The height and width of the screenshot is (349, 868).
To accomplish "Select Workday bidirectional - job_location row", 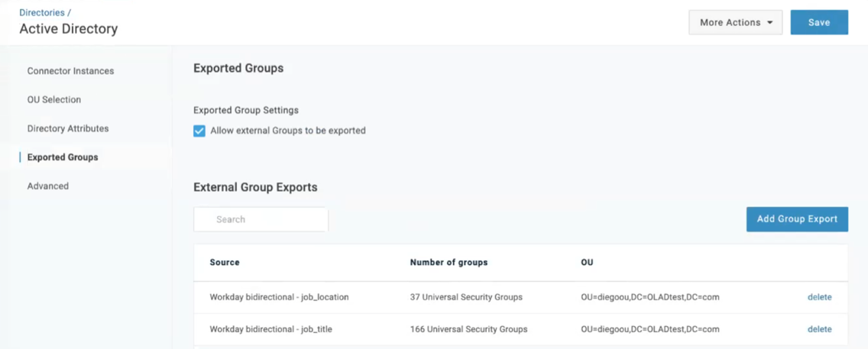I will click(279, 297).
